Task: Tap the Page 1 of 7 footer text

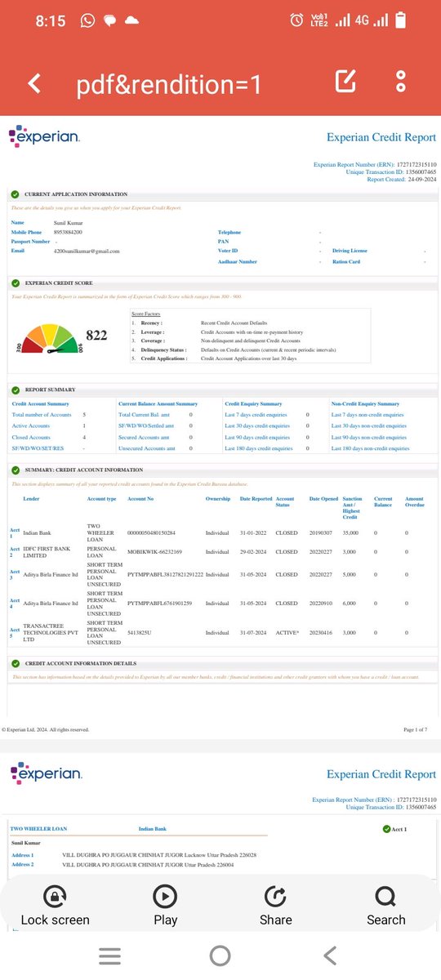Action: click(415, 729)
